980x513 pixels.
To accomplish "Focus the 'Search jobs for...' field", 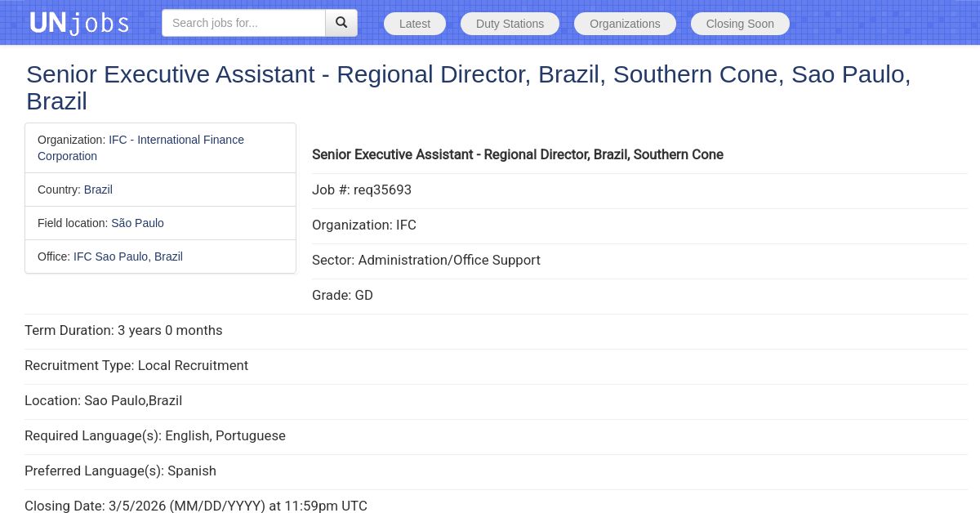I will point(243,23).
